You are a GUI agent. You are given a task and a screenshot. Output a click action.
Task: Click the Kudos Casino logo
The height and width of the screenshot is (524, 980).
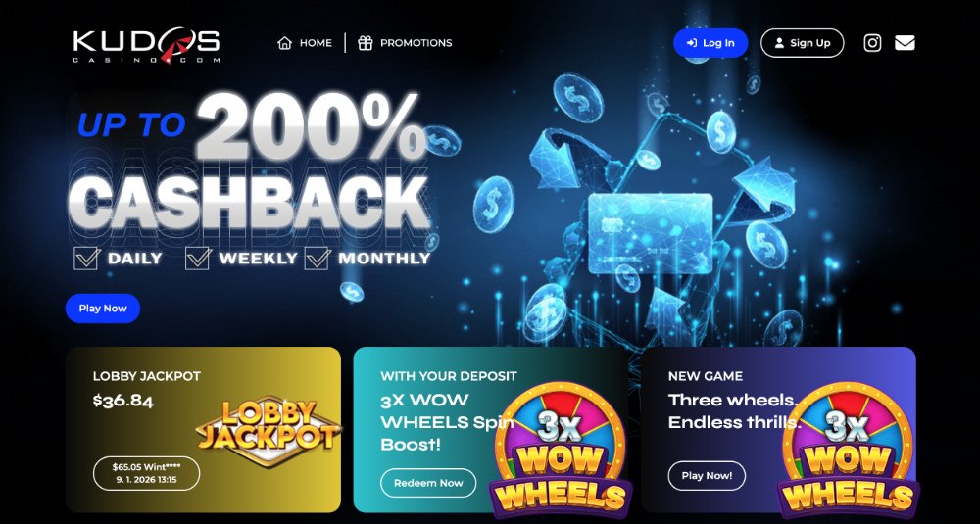click(146, 45)
